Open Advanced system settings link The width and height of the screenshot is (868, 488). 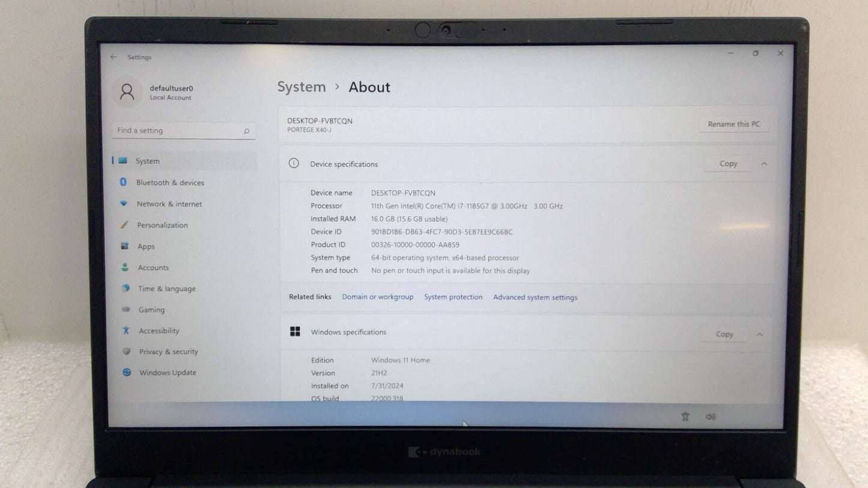point(535,297)
